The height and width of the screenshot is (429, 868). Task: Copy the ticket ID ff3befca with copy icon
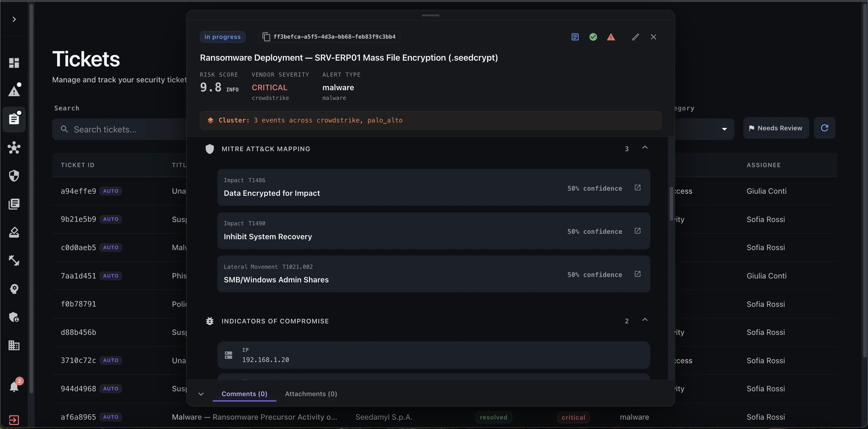click(x=266, y=37)
